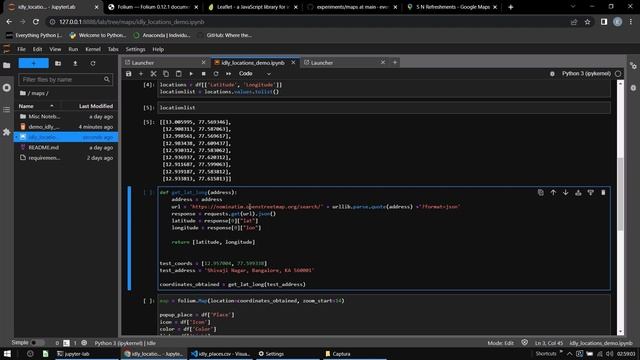Create a new folder in file browser
640x360 pixels.
coord(58,63)
